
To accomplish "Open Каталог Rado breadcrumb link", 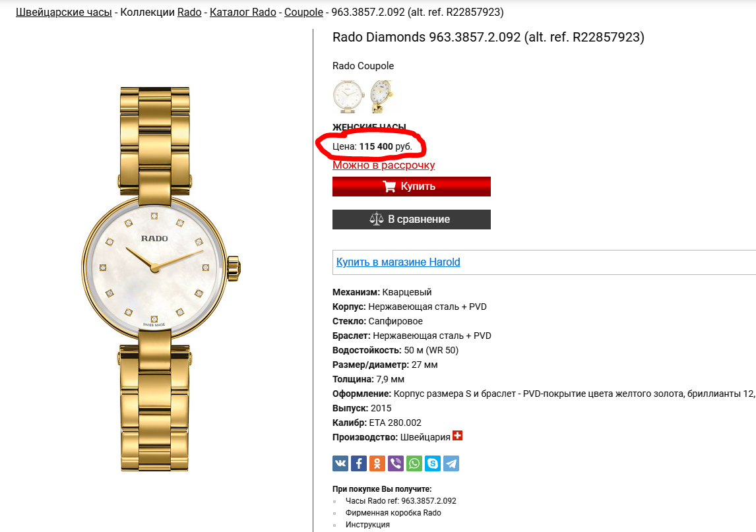I will (243, 13).
